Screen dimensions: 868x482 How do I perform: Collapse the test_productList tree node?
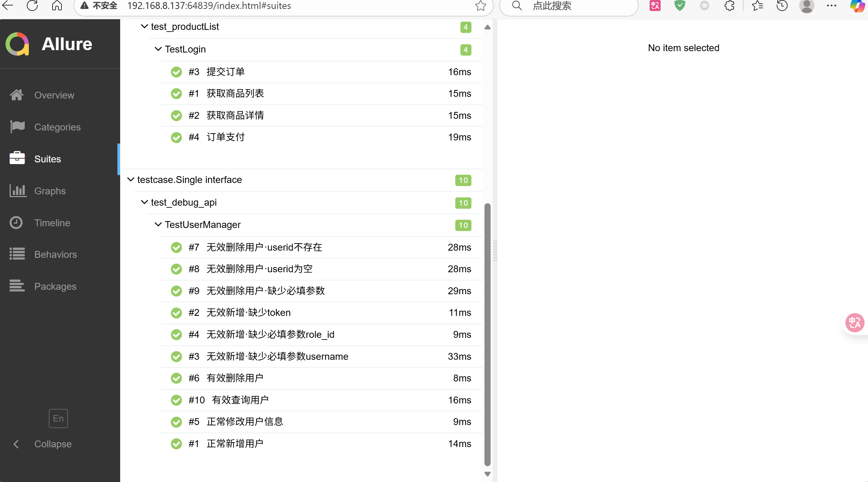145,26
